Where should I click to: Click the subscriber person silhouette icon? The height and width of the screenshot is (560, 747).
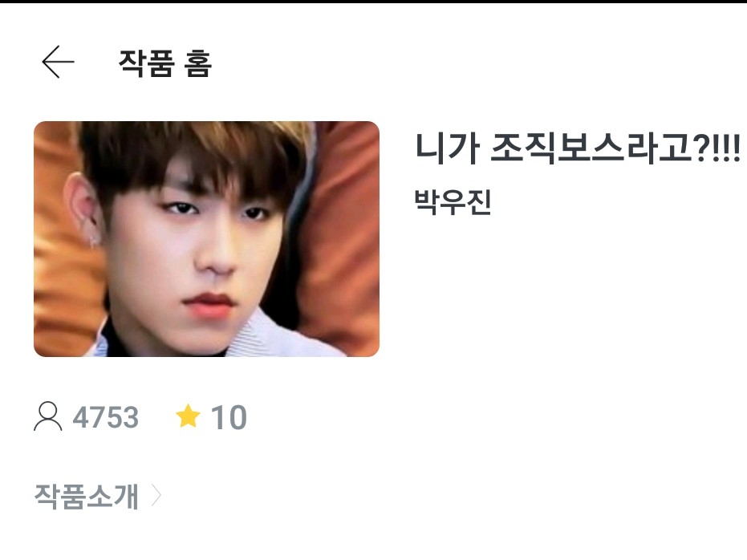pyautogui.click(x=47, y=416)
